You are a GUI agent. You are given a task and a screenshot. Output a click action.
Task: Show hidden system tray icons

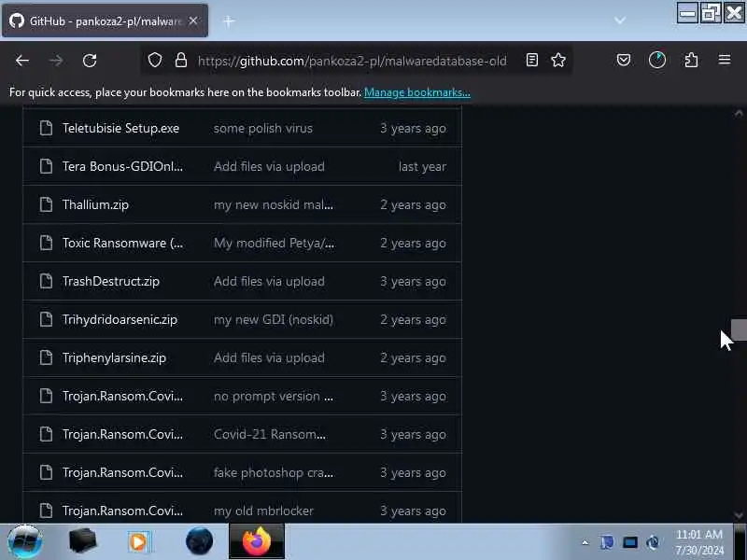585,542
